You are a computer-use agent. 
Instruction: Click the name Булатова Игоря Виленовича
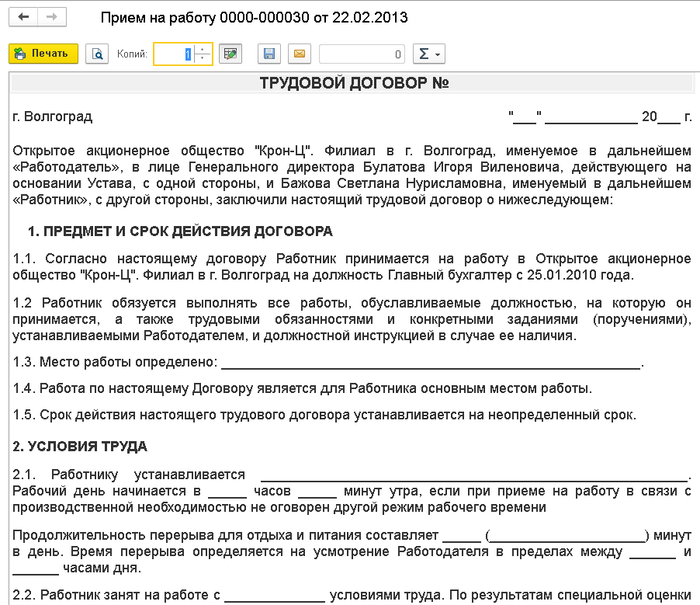461,167
